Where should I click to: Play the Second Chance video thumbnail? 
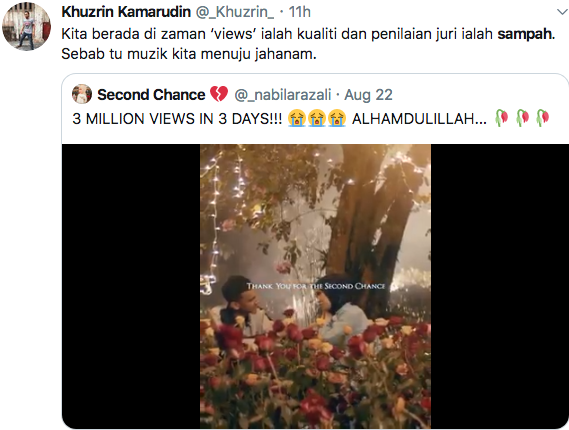point(315,286)
